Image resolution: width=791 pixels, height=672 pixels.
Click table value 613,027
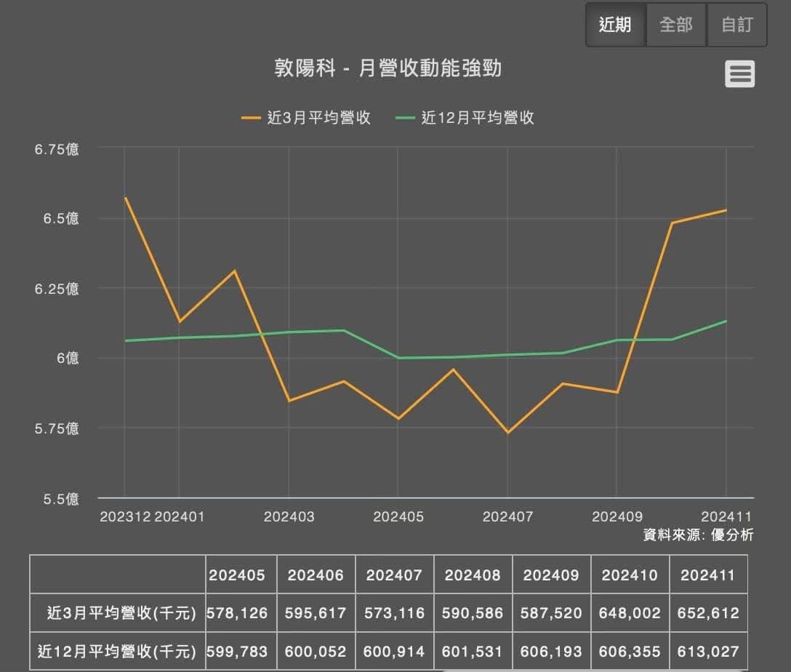click(x=708, y=652)
